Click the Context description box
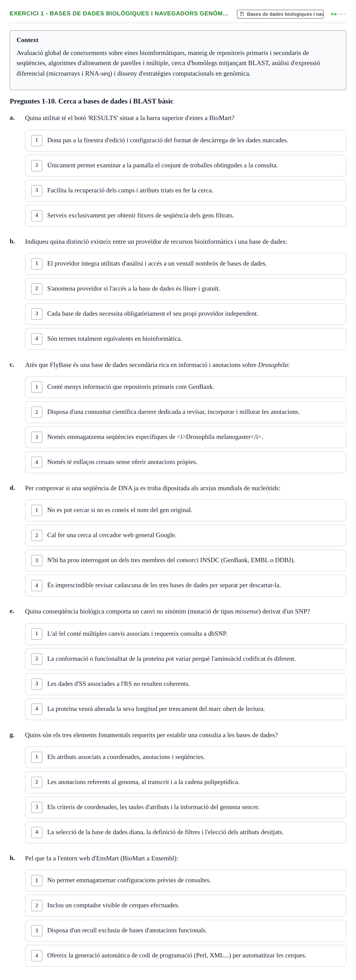Image resolution: width=356 pixels, height=980 pixels. pos(178,60)
